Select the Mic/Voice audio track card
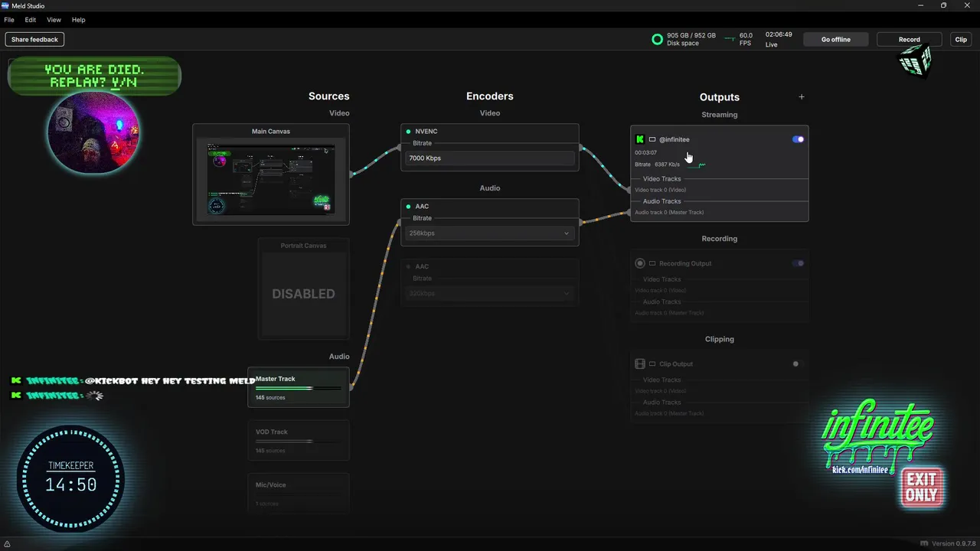 tap(299, 494)
